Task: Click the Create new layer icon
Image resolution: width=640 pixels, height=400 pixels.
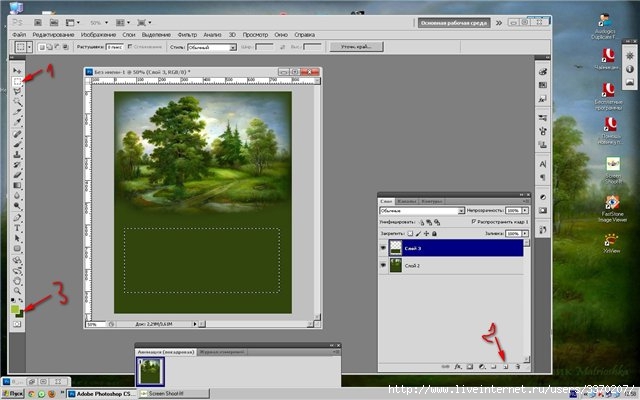Action: 505,367
